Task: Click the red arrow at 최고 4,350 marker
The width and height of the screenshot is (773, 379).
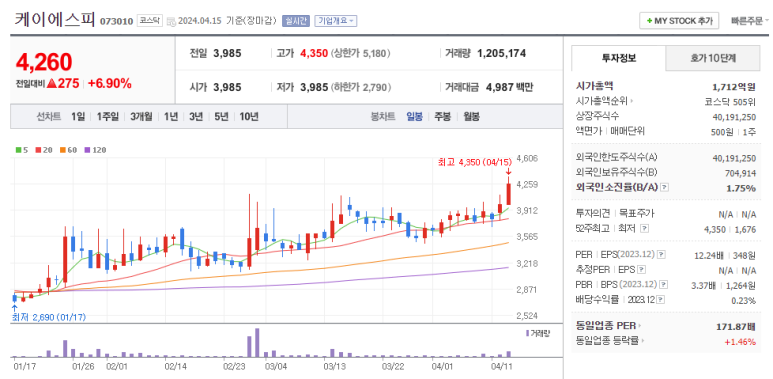Action: point(508,172)
